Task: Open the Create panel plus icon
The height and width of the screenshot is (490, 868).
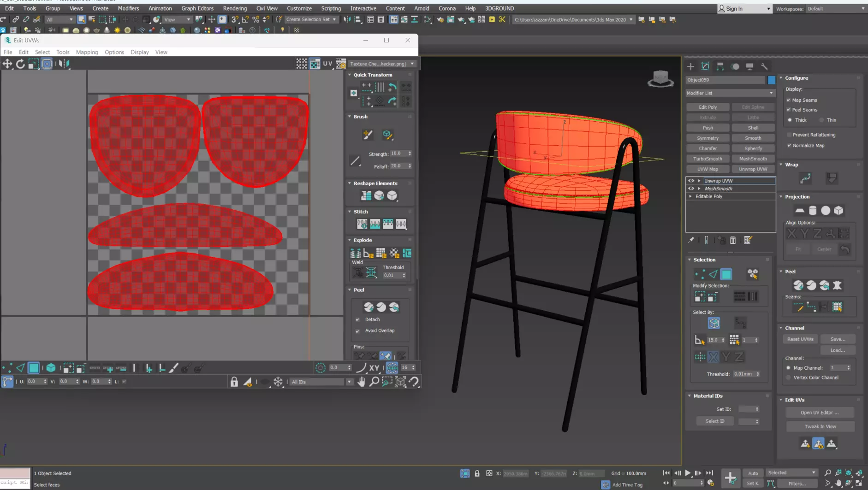Action: (690, 66)
